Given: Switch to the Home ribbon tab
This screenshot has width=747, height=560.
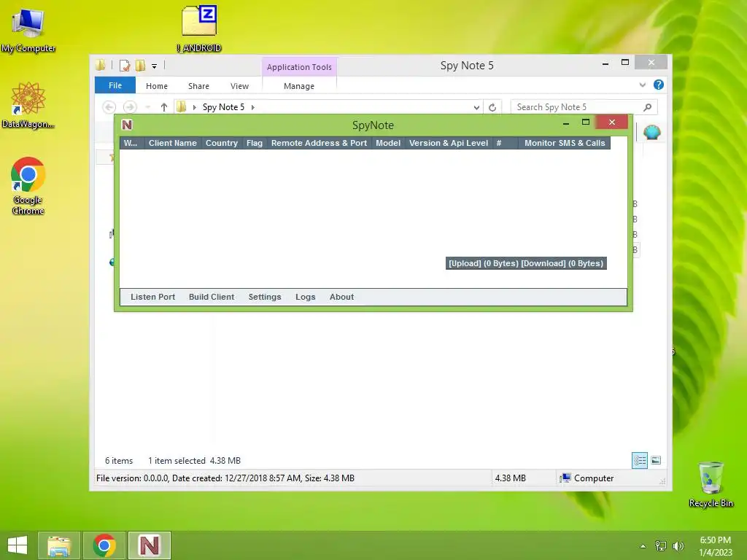Looking at the screenshot, I should pyautogui.click(x=157, y=86).
